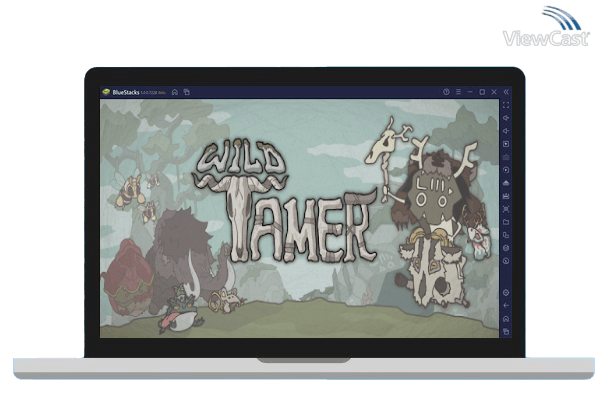Show recent apps via bottom sidebar icon
This screenshot has width=602, height=414.
[506, 331]
